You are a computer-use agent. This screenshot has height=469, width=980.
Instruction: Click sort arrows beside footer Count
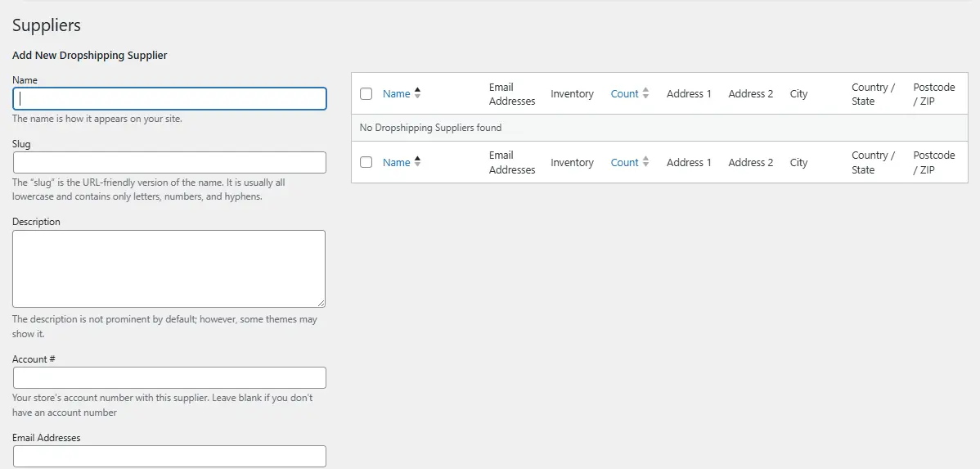645,161
